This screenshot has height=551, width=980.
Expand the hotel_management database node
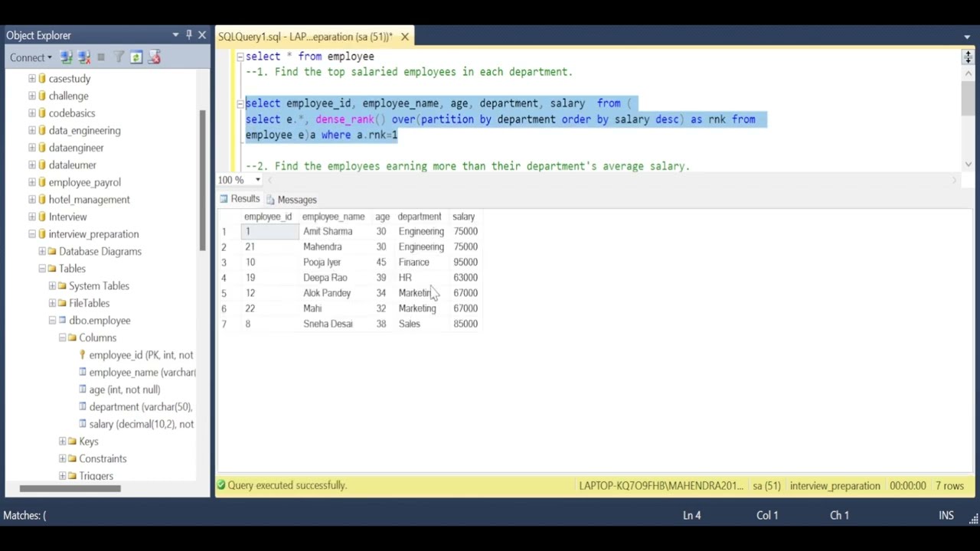32,200
